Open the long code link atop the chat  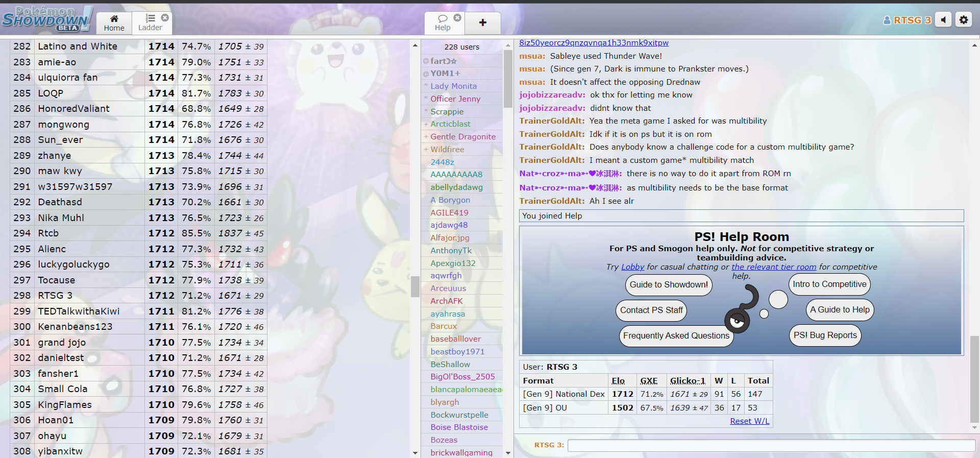point(594,43)
